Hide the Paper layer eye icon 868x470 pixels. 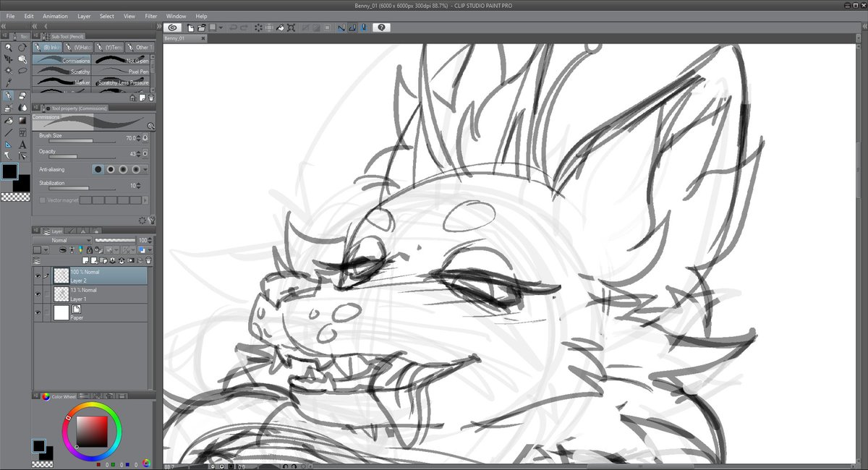tap(38, 312)
